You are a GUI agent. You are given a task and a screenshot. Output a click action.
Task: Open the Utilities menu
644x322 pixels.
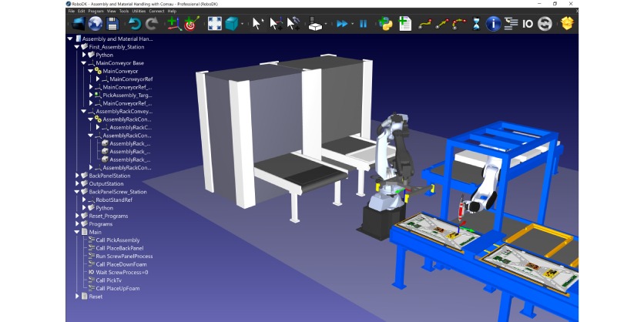click(139, 11)
